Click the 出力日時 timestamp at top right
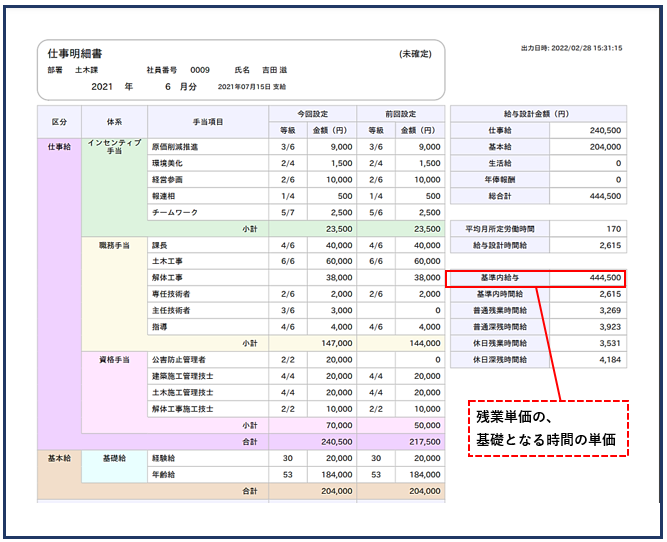This screenshot has height=542, width=667. coord(571,48)
